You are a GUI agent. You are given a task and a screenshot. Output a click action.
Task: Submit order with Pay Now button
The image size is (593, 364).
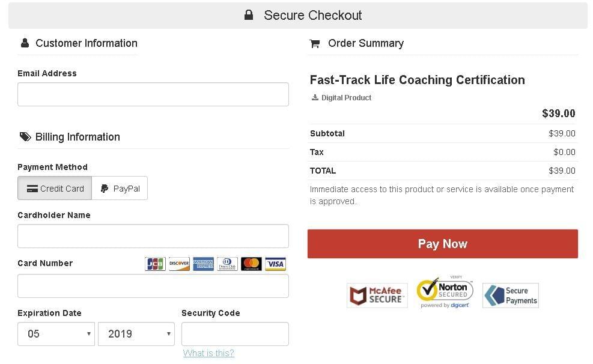point(442,244)
